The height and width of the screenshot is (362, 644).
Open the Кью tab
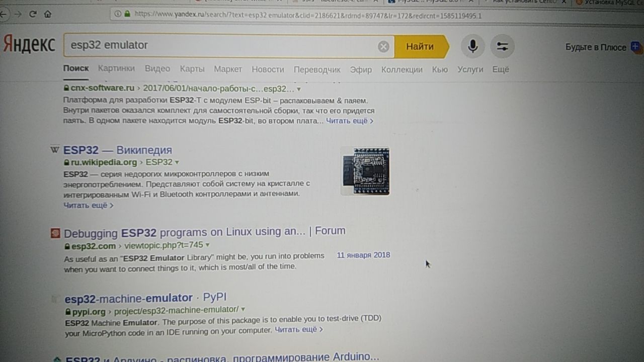(440, 69)
